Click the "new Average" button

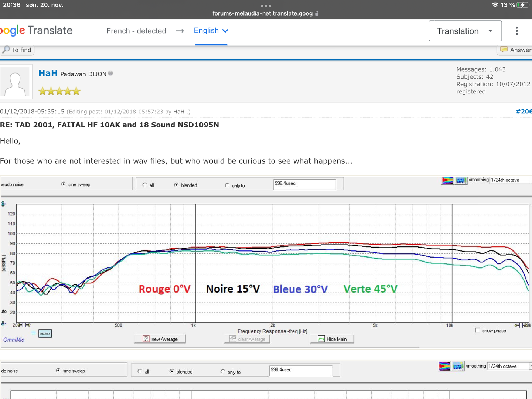coord(160,339)
